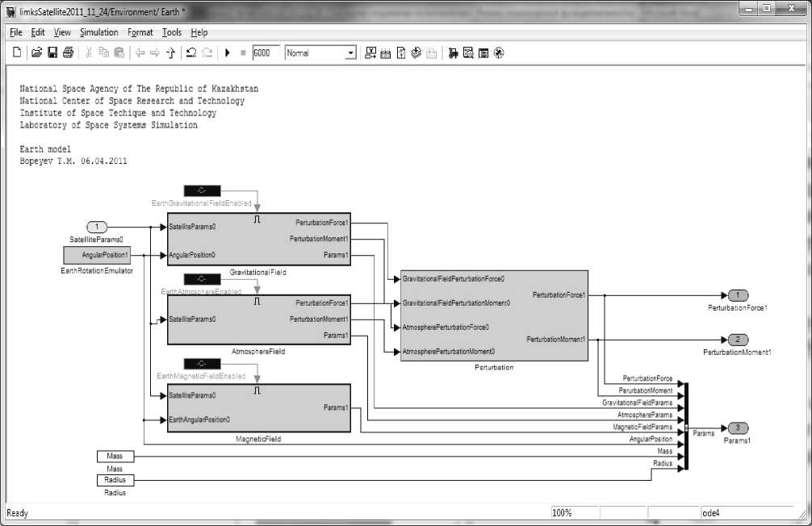Image resolution: width=812 pixels, height=526 pixels.
Task: Click the 'Earth model' annotation text
Action: pos(45,149)
